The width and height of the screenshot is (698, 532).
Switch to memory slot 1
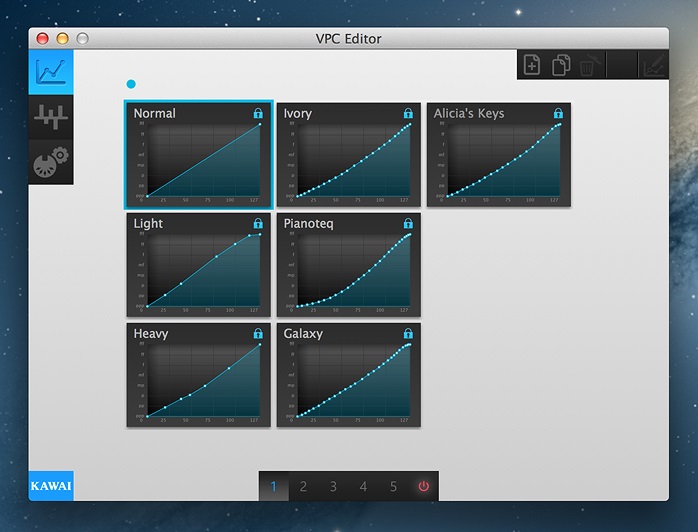click(x=273, y=486)
